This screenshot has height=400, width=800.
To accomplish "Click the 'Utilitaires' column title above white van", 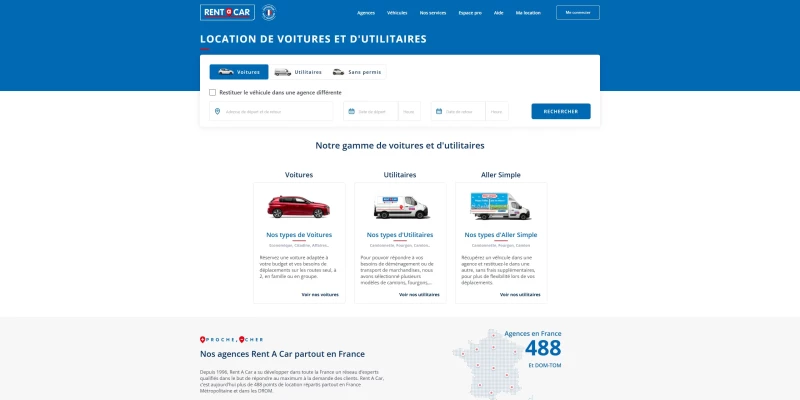I will click(400, 175).
